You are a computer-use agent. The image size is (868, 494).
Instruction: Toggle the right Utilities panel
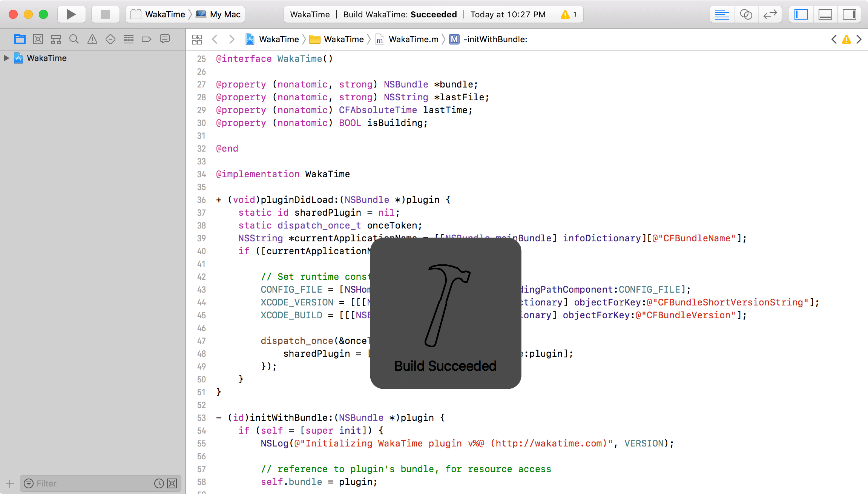849,14
